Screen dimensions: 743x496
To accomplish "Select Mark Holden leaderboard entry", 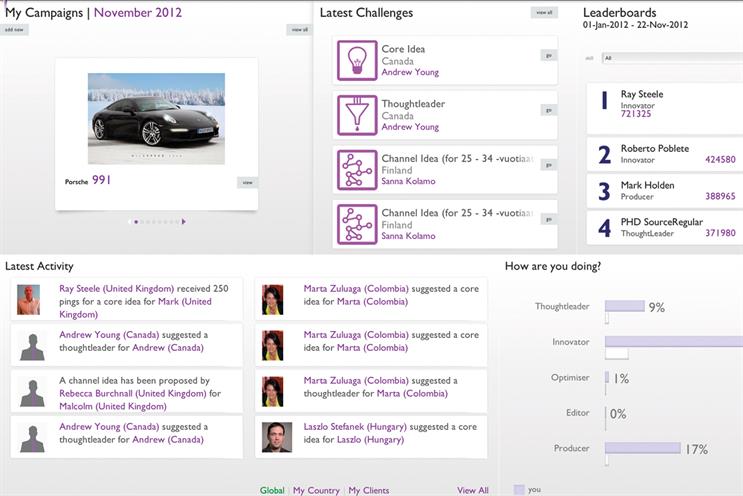I will 665,191.
